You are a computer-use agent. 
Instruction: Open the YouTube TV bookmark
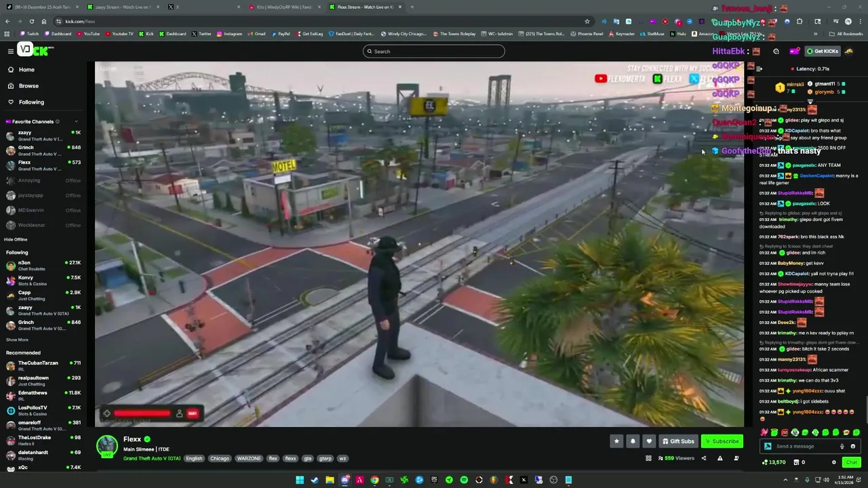pos(119,34)
